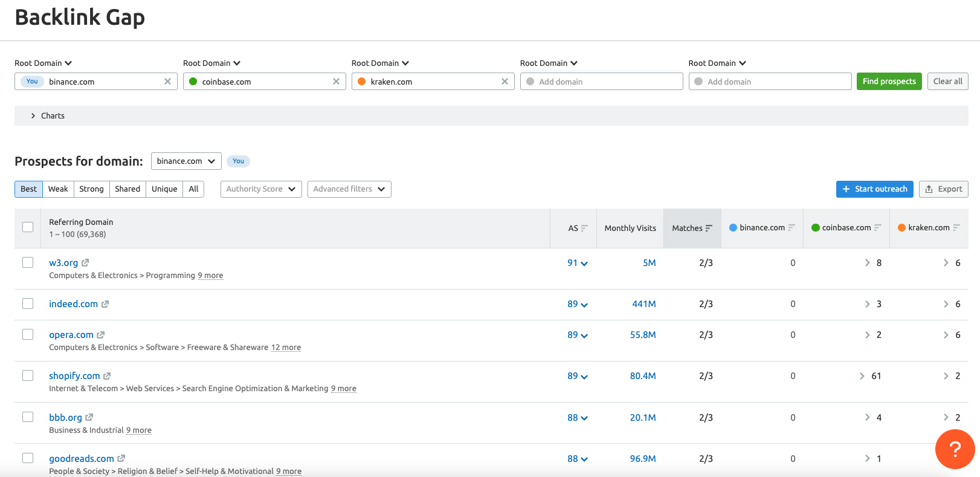Expand kraken.com backlinks arrow in opera.com row
Image resolution: width=980 pixels, height=477 pixels.
tap(946, 335)
